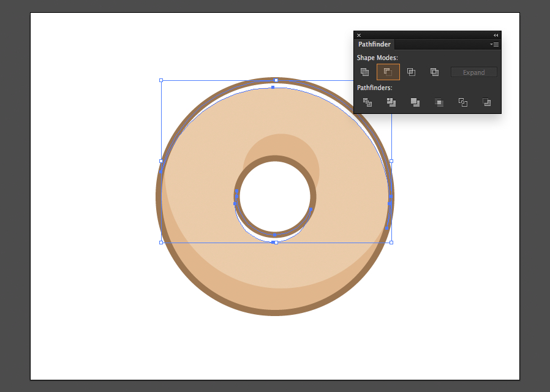Click the darker shadow circle above donut hole
Image resolution: width=550 pixels, height=392 pixels.
click(x=281, y=145)
